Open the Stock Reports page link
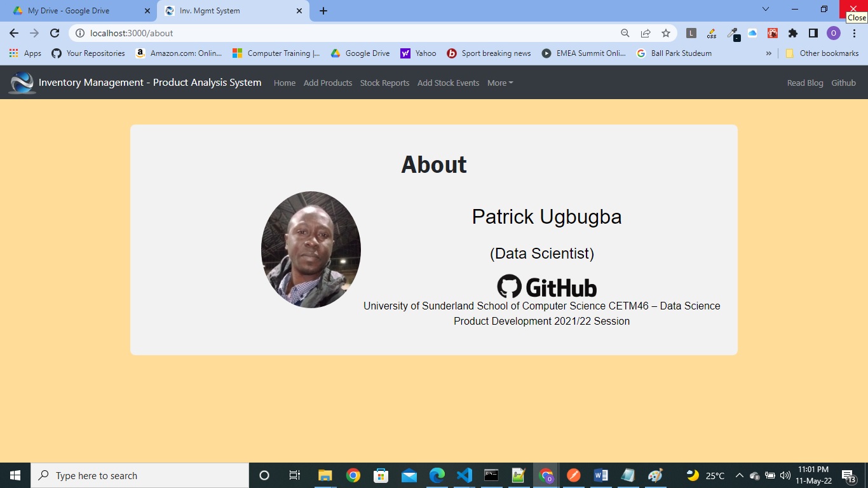The height and width of the screenshot is (488, 868). 384,83
